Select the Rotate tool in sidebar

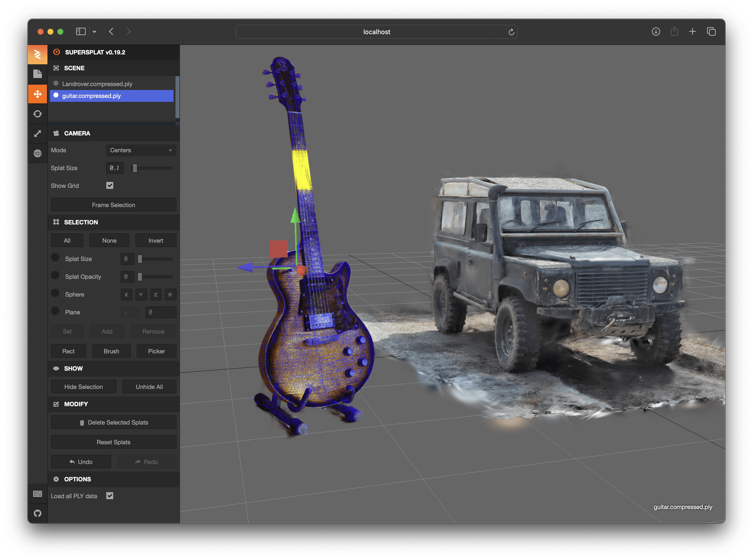click(38, 114)
